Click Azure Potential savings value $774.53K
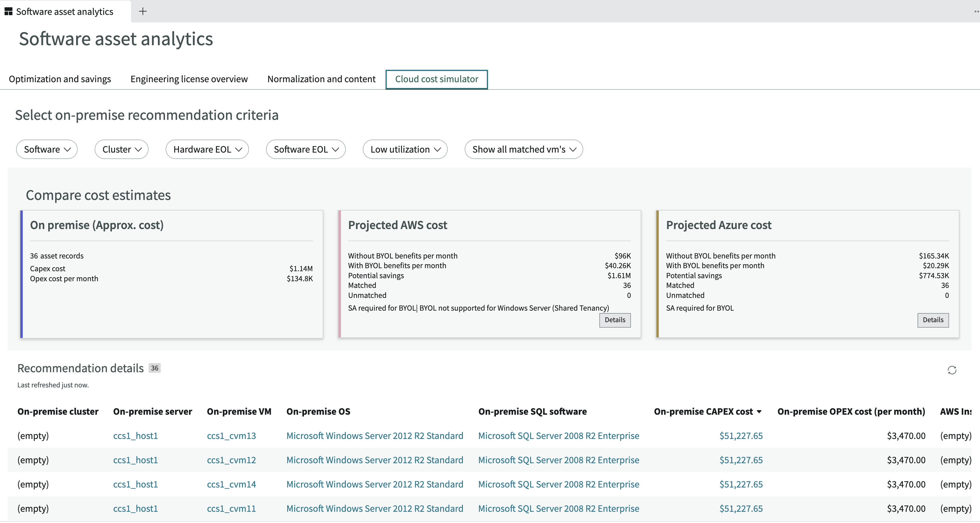Viewport: 980px width, 523px height. click(934, 275)
